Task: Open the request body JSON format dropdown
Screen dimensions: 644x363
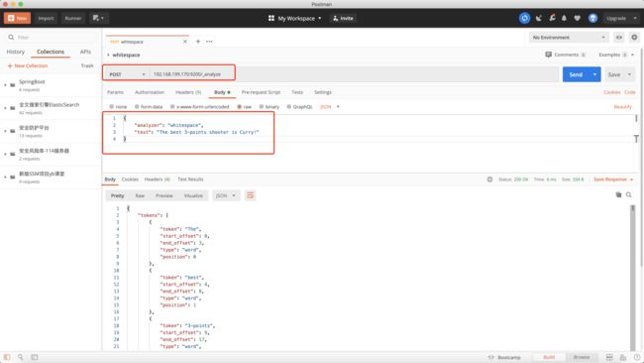Action: (330, 106)
